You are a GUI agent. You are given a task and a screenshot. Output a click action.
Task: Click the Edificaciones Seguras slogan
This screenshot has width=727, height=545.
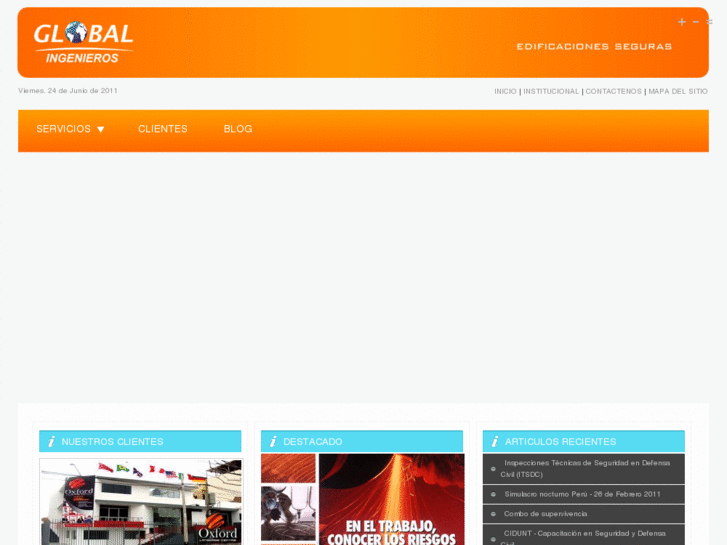594,46
